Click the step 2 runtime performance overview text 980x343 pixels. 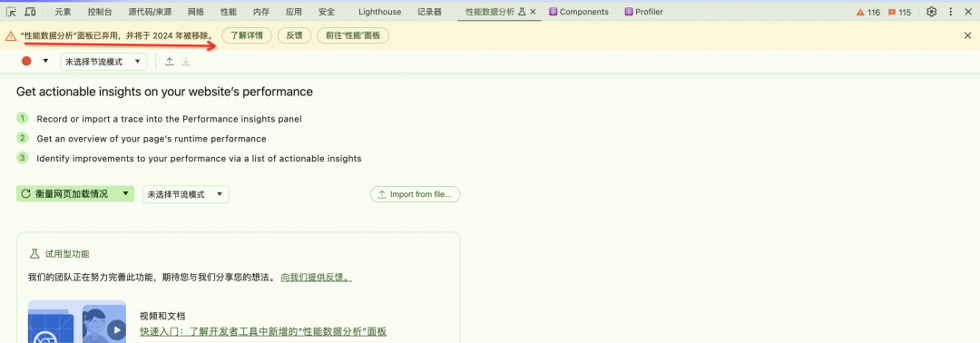pyautogui.click(x=152, y=139)
